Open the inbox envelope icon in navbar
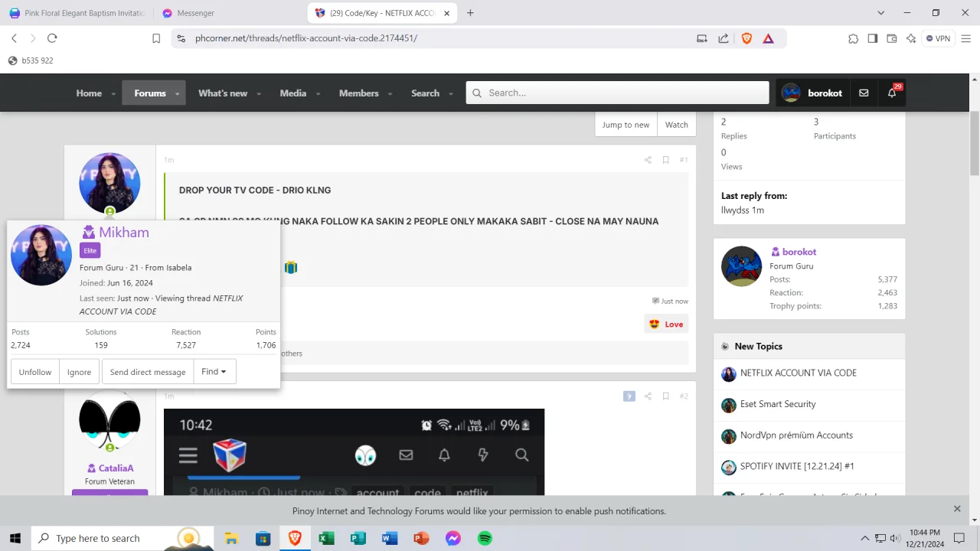Image resolution: width=980 pixels, height=551 pixels. tap(864, 93)
